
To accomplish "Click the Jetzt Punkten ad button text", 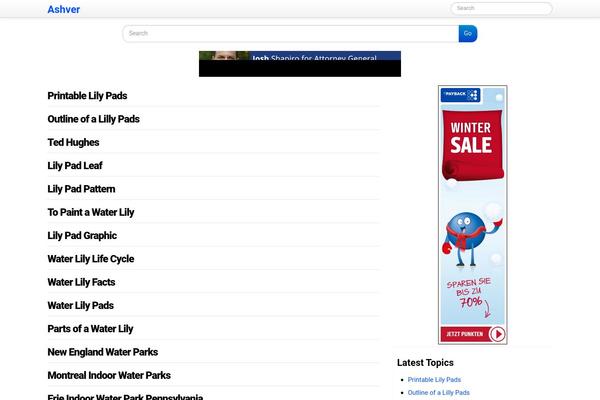I will (x=465, y=334).
